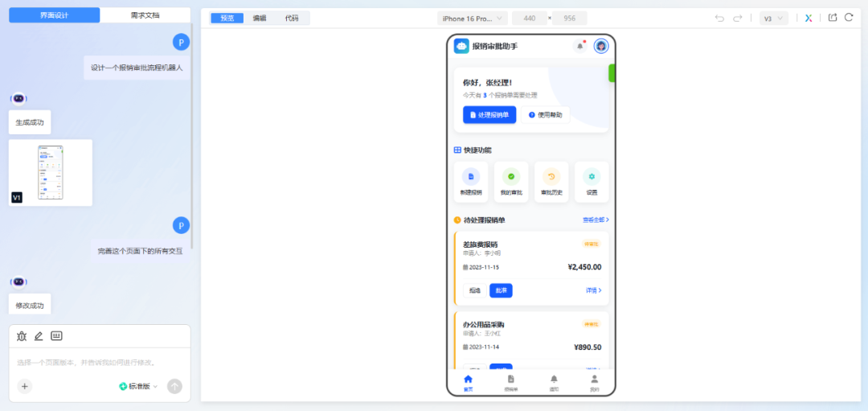Click the 修改成功 reply bubble
The width and height of the screenshot is (868, 411).
point(30,305)
